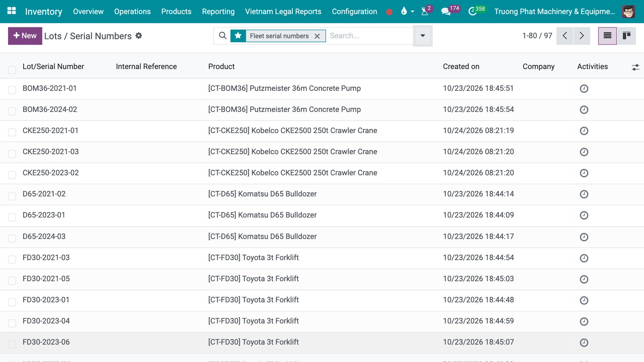Screen dimensions: 644x362
Task: Toggle the select-all header checkbox
Action: 12,70
